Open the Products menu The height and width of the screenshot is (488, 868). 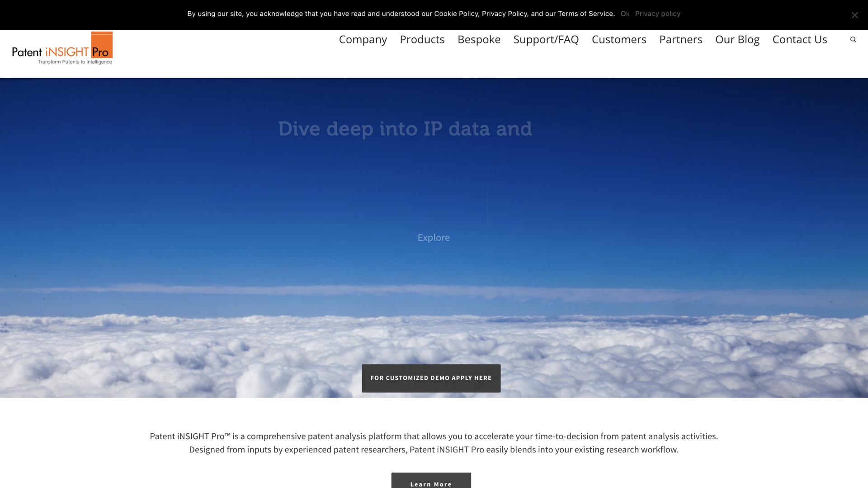tap(422, 40)
